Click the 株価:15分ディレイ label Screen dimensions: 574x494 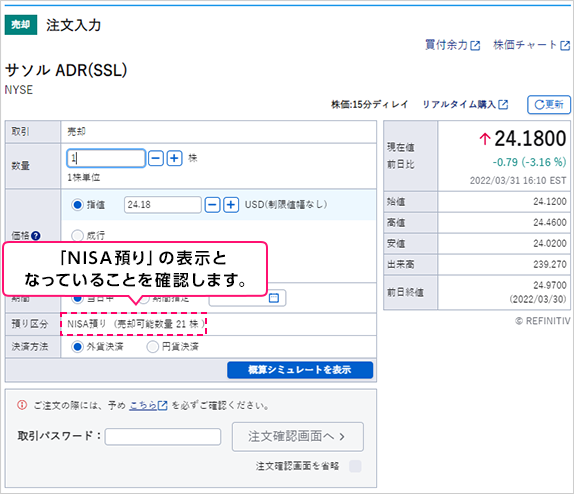369,104
